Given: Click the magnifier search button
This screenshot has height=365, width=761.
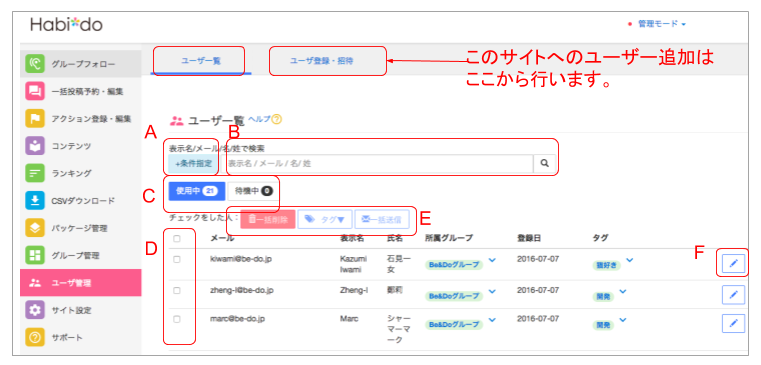Looking at the screenshot, I should pos(545,164).
